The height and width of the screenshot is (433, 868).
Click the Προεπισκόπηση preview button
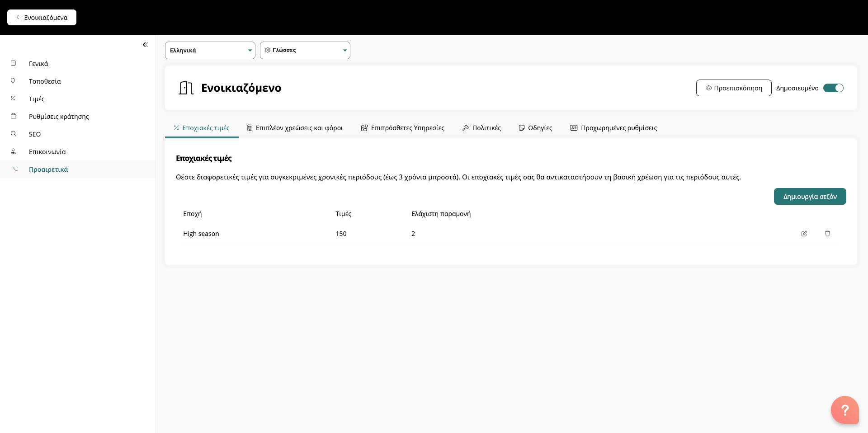click(x=733, y=88)
